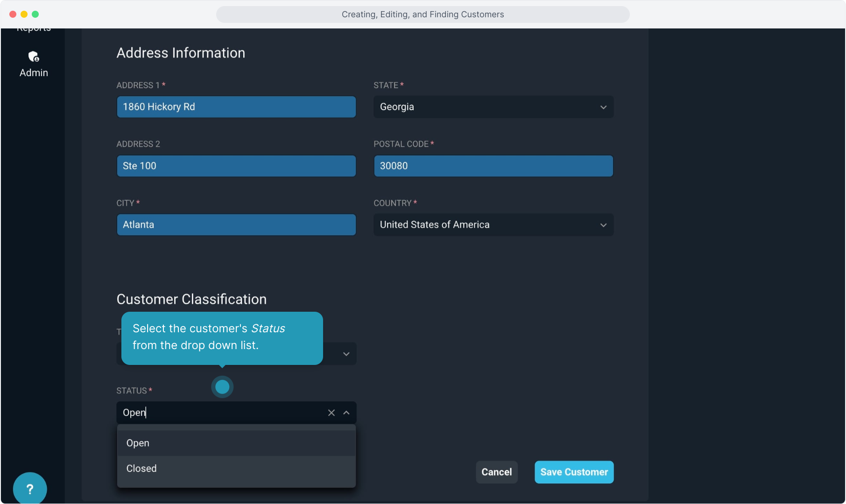Screen dimensions: 846x504
Task: Click the Address 1 field
Action: (x=236, y=107)
